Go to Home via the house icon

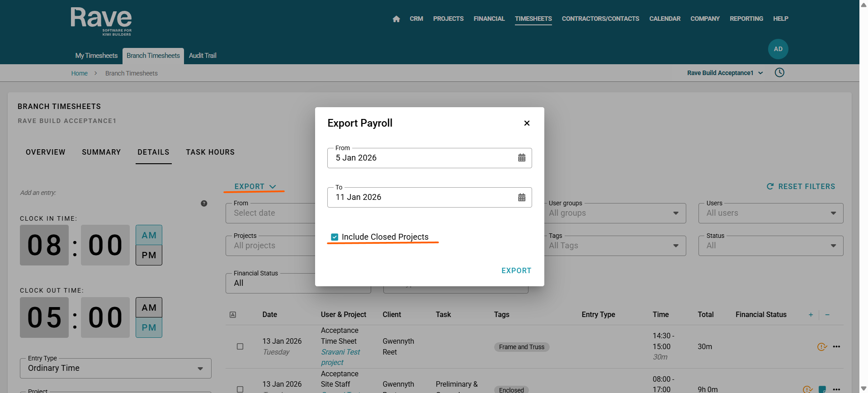396,19
